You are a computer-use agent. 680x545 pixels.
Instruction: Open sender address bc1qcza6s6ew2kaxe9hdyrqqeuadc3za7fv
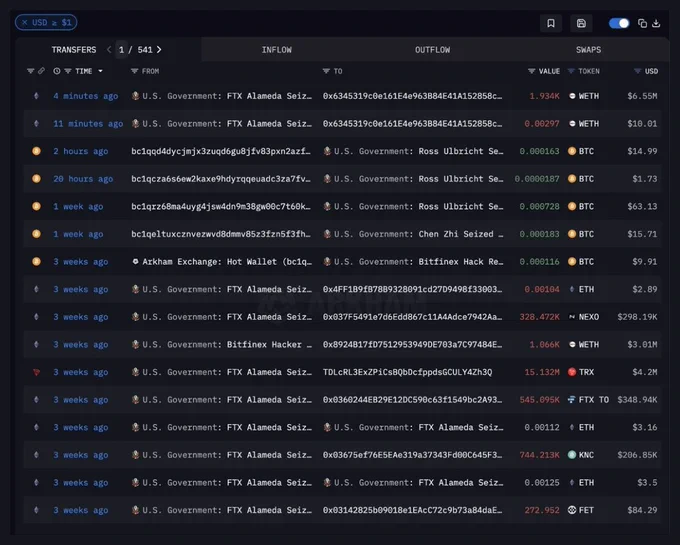pyautogui.click(x=221, y=179)
